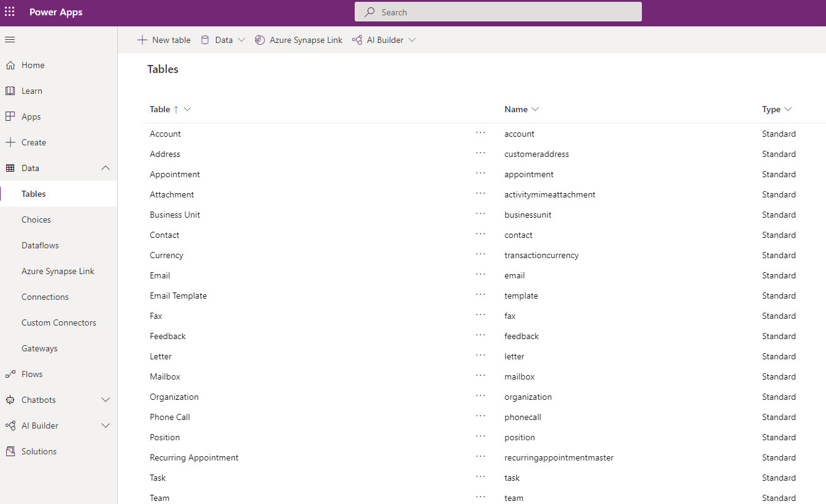The height and width of the screenshot is (504, 826).
Task: Click inside the Search box
Action: (x=498, y=12)
